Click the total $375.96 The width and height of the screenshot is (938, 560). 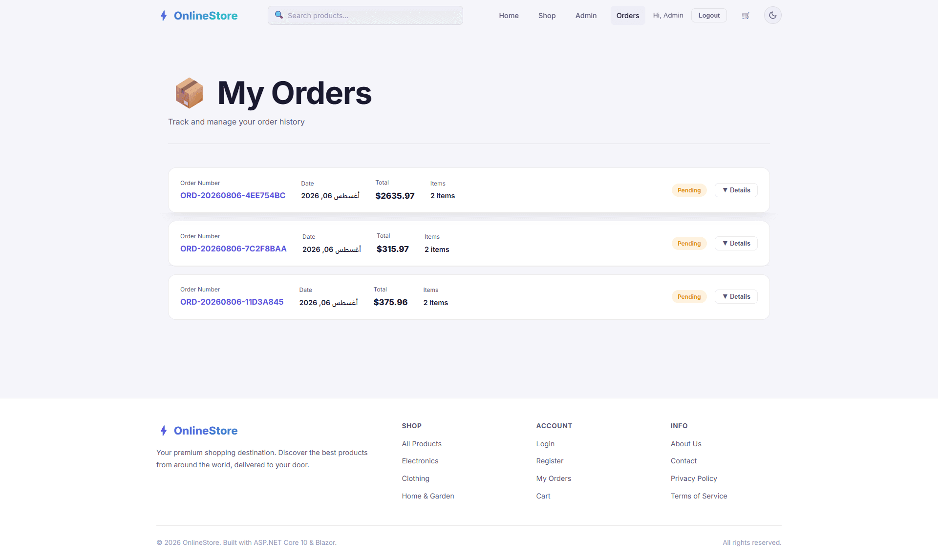point(390,302)
